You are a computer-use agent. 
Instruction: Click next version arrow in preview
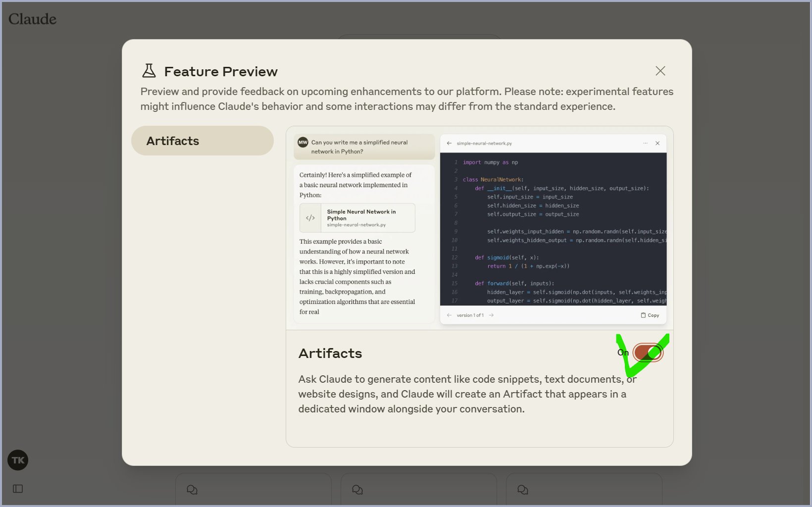[x=491, y=315]
